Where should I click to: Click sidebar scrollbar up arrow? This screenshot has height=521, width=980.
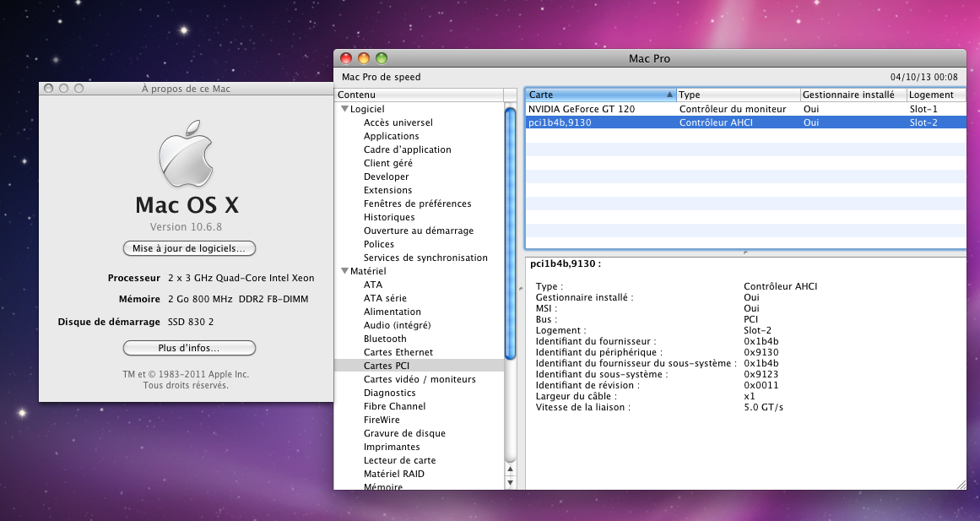510,469
